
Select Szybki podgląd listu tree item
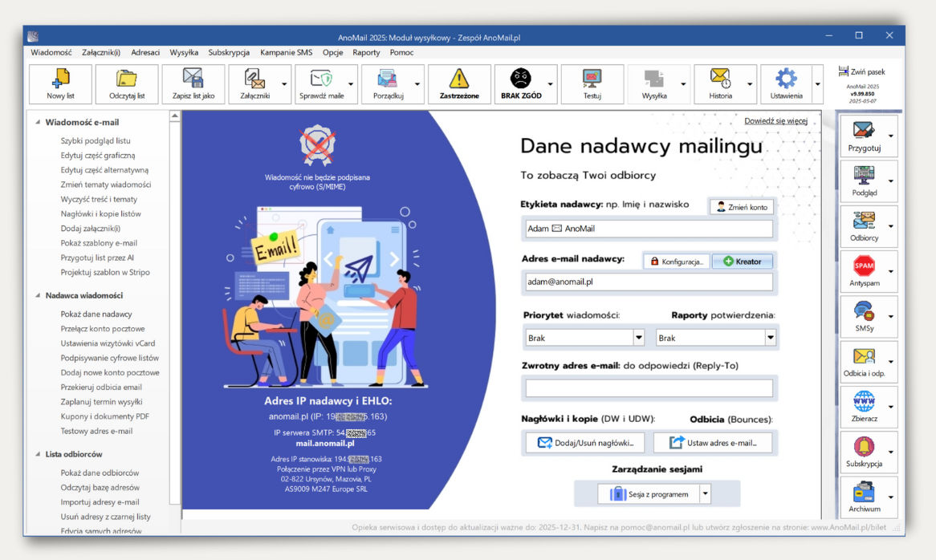point(96,140)
